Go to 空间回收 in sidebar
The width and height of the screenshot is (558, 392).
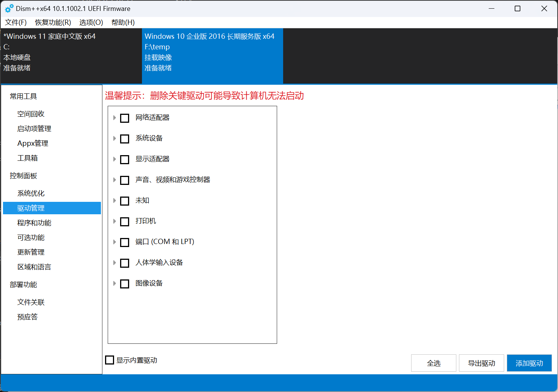(x=31, y=114)
